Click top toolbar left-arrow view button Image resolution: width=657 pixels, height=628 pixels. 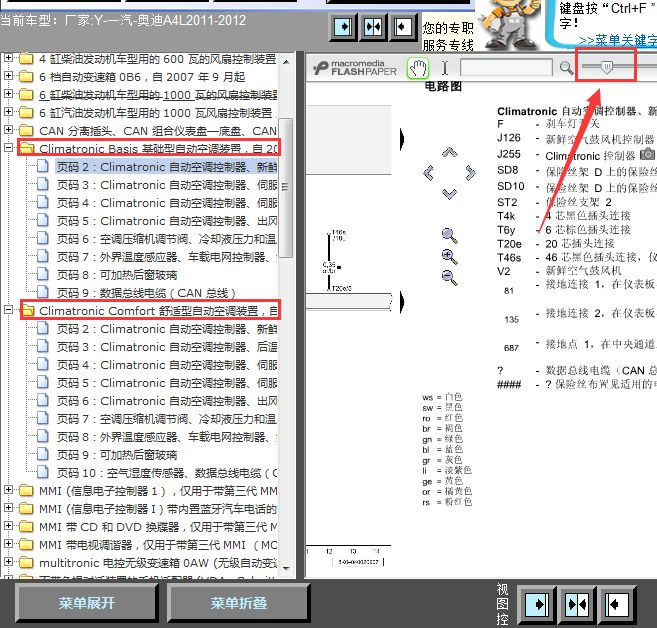[403, 27]
